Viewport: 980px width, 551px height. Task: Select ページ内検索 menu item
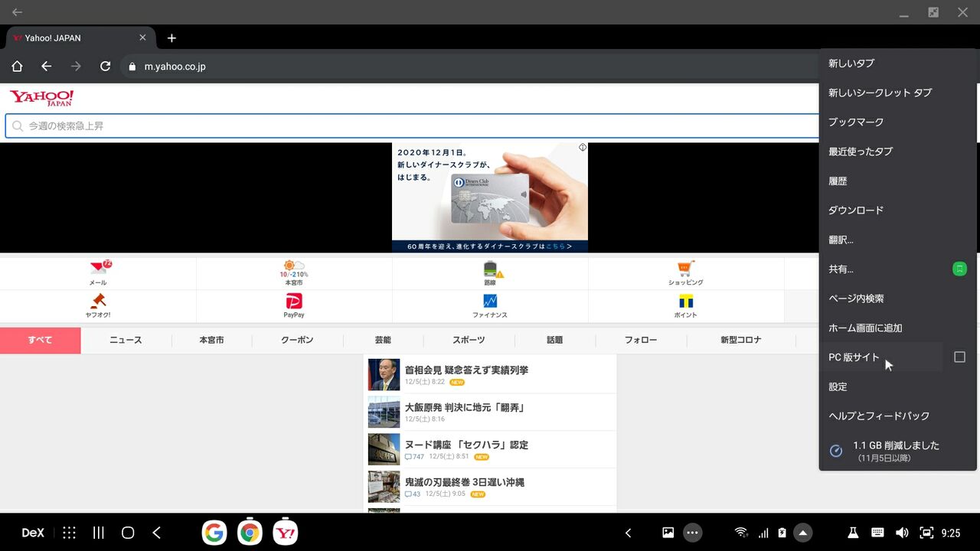coord(897,298)
